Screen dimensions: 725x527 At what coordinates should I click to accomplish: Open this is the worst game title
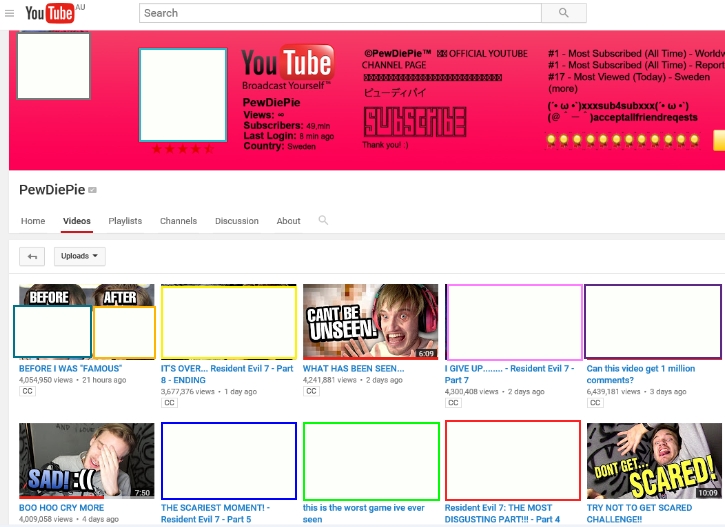point(363,513)
